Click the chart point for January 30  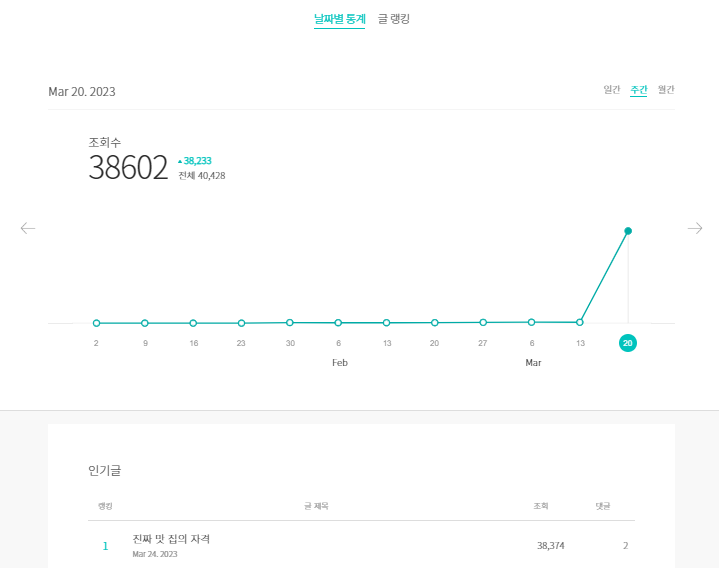coord(290,323)
